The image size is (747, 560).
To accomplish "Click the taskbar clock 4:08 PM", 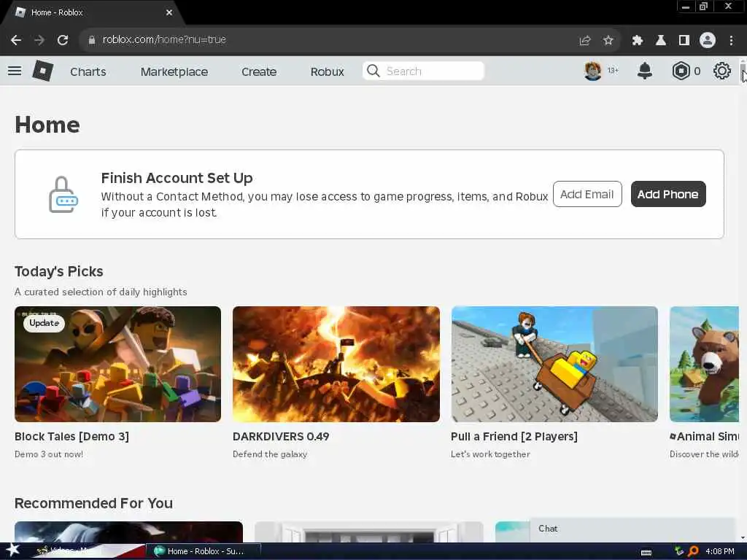I will tap(720, 551).
